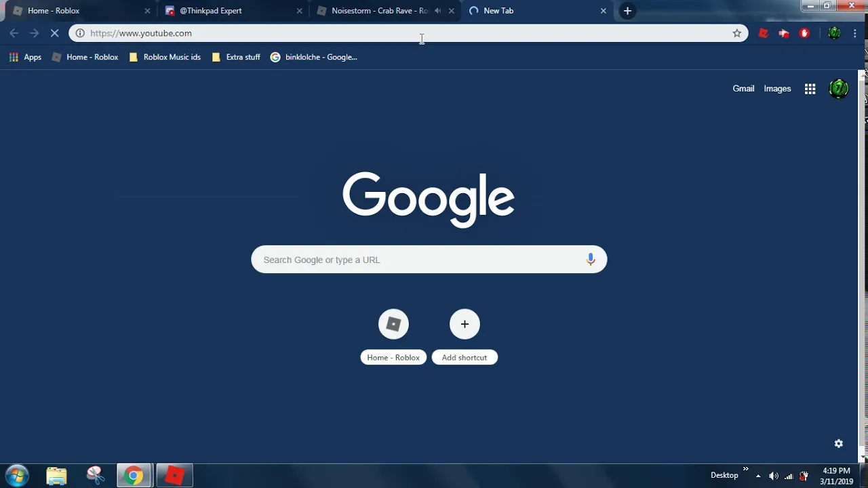
Task: Click the green Chrome profile avatar in toolbar
Action: pos(835,33)
